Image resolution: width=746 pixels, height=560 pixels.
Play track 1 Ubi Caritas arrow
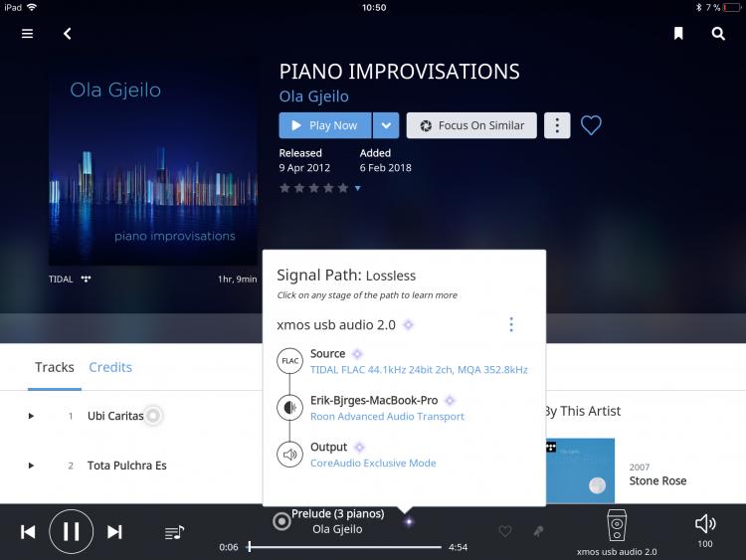point(31,416)
